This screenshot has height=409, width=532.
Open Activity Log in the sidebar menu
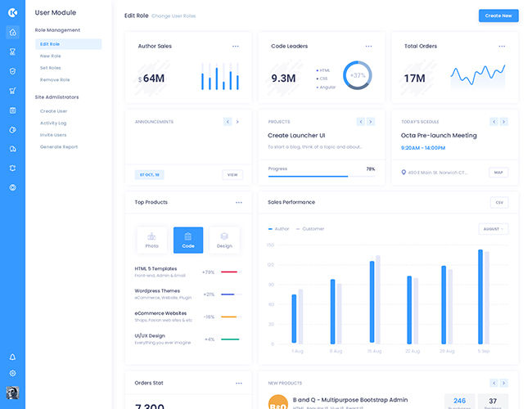(53, 123)
